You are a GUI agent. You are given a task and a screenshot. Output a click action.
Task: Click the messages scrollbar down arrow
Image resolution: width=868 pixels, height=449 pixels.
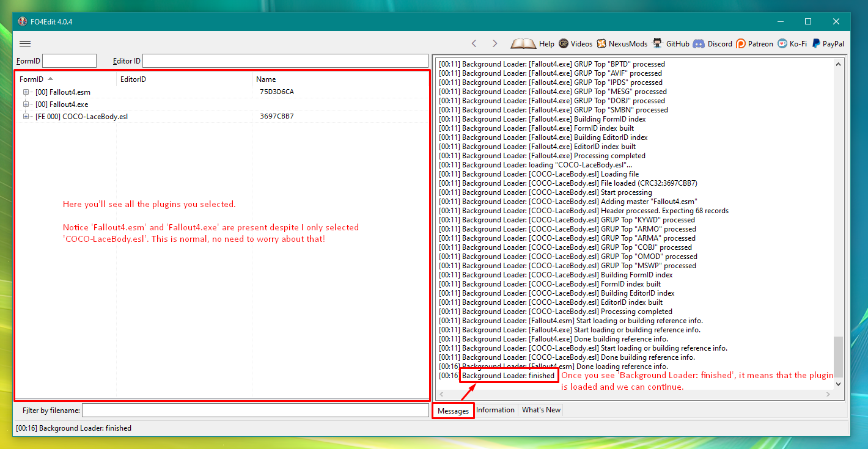tap(838, 384)
